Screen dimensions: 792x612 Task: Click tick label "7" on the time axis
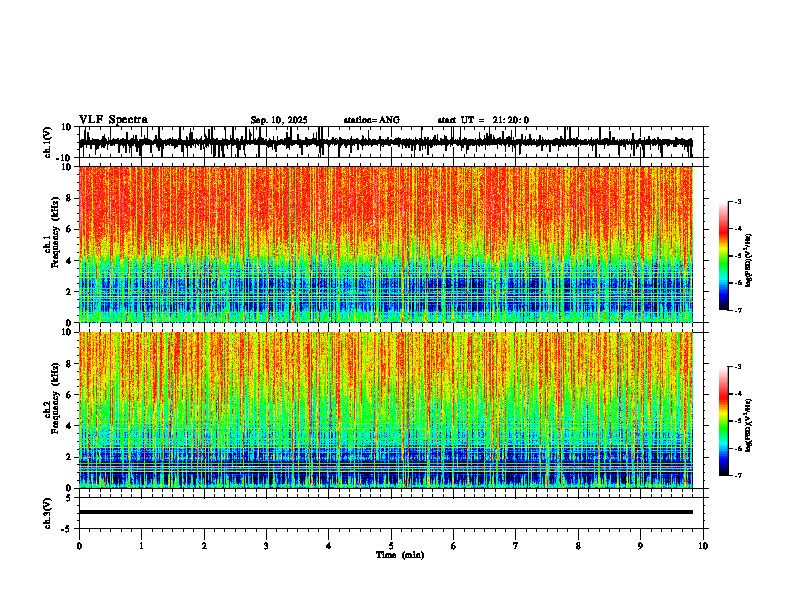516,546
